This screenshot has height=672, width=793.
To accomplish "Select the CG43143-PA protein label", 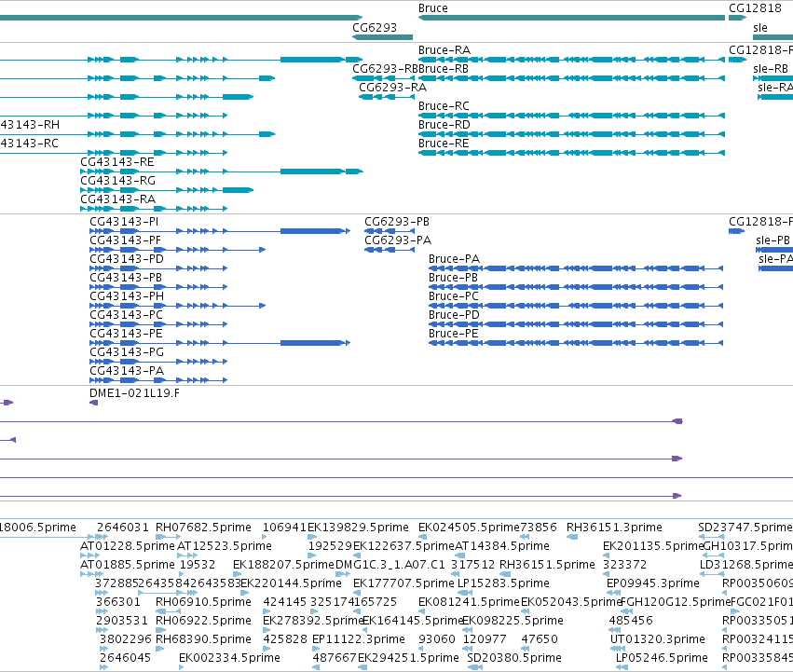I will click(127, 371).
